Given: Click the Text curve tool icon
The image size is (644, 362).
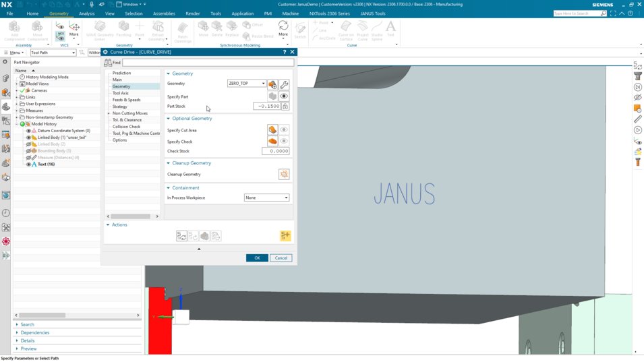Looking at the screenshot, I should [390, 29].
